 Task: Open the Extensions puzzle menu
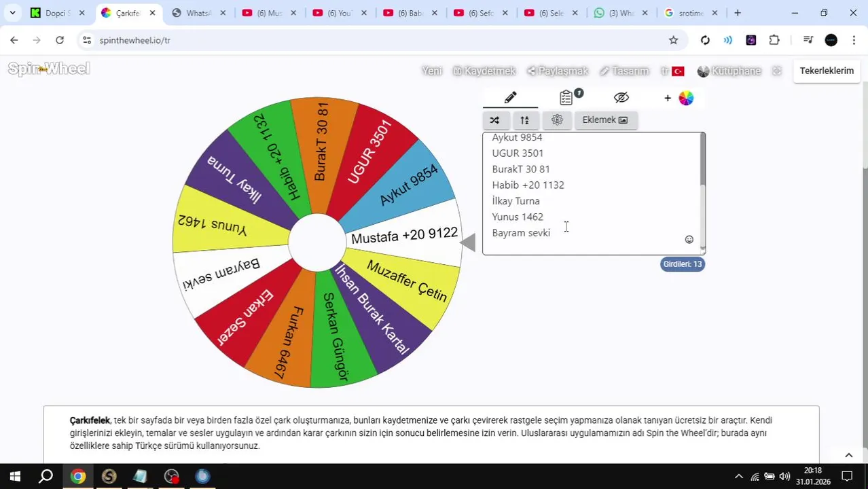pyautogui.click(x=774, y=40)
